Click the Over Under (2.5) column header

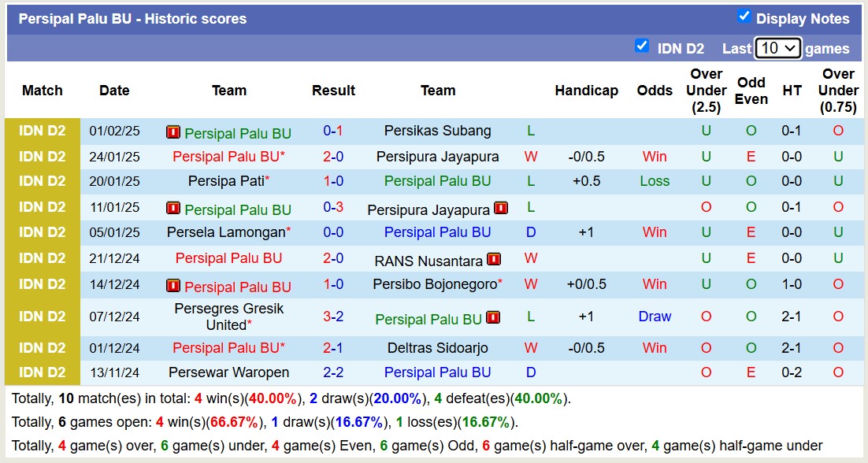tap(706, 91)
